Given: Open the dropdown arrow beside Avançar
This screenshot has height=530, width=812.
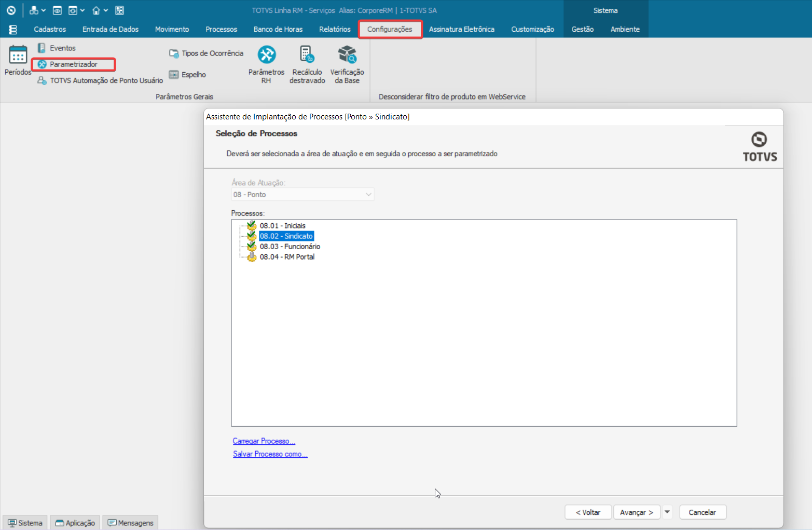Looking at the screenshot, I should tap(667, 512).
